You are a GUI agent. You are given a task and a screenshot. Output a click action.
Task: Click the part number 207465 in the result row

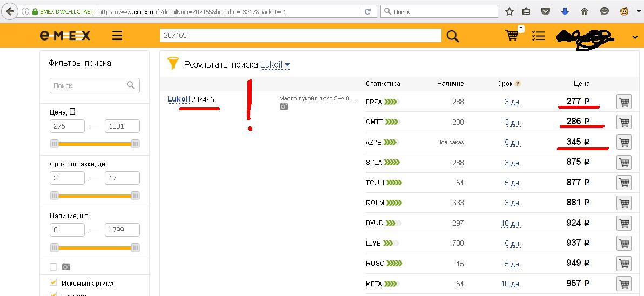[203, 99]
